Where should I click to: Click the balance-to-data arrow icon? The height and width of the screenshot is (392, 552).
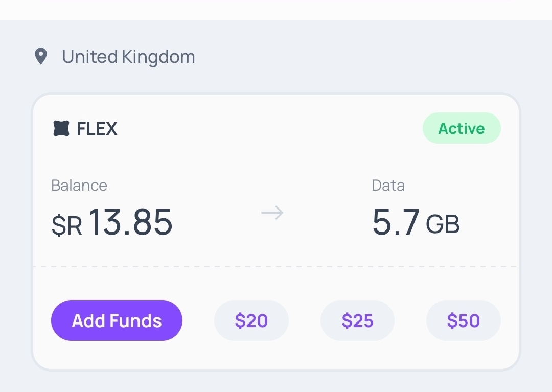272,213
